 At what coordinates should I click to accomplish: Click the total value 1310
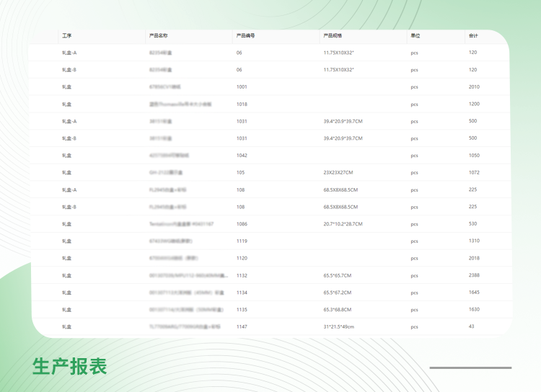(474, 241)
